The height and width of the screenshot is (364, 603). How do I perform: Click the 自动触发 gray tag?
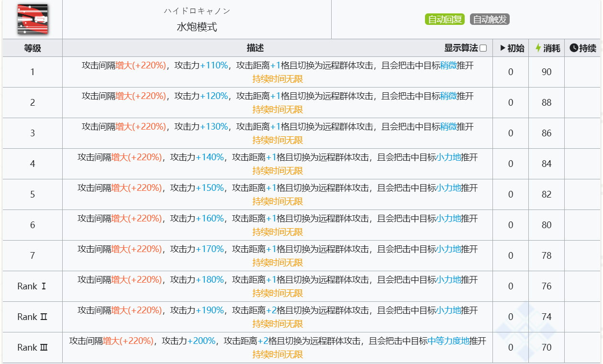[490, 20]
